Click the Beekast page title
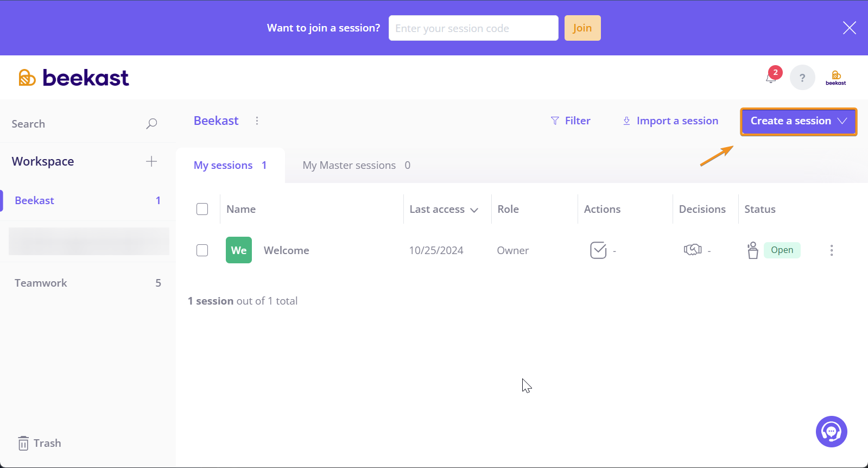Image resolution: width=868 pixels, height=468 pixels. click(216, 121)
